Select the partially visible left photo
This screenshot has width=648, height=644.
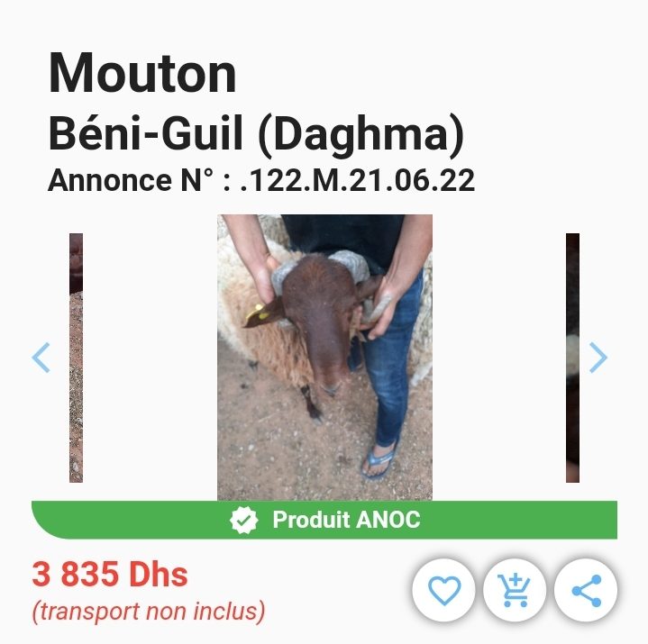tap(76, 358)
